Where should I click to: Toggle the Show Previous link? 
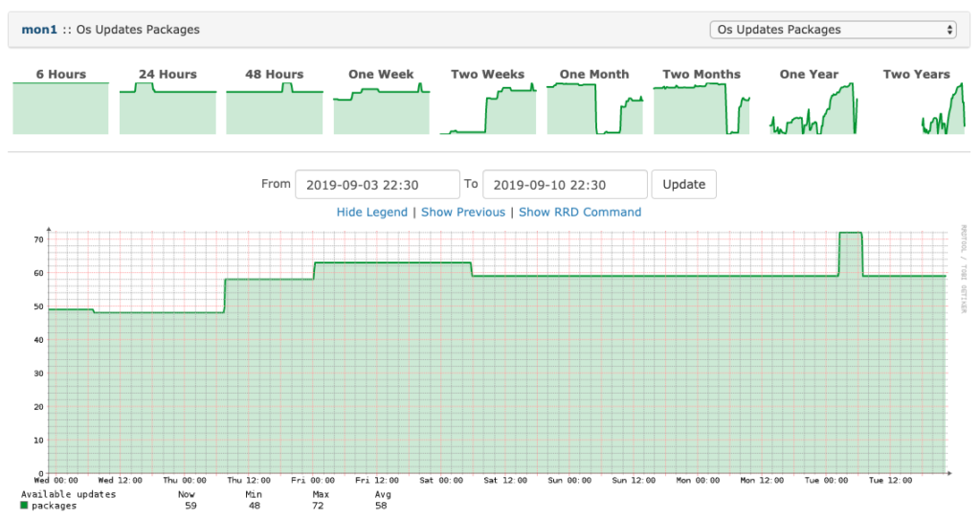click(463, 212)
